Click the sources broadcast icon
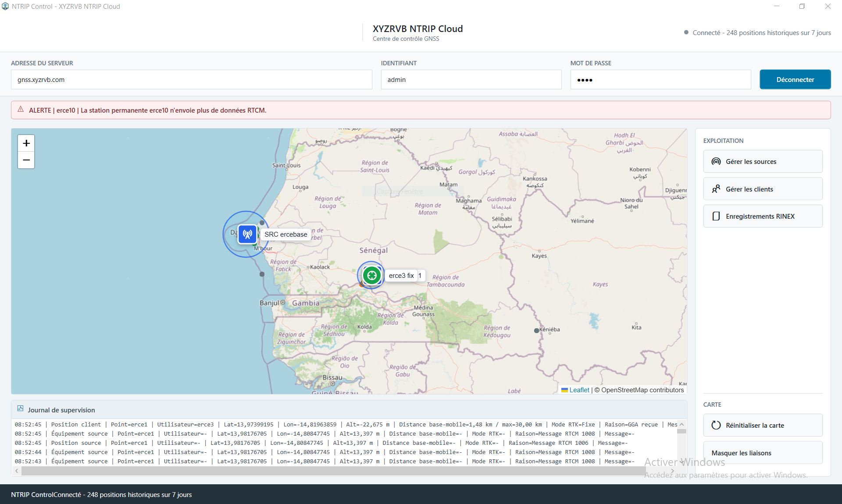The height and width of the screenshot is (504, 842). pyautogui.click(x=716, y=161)
